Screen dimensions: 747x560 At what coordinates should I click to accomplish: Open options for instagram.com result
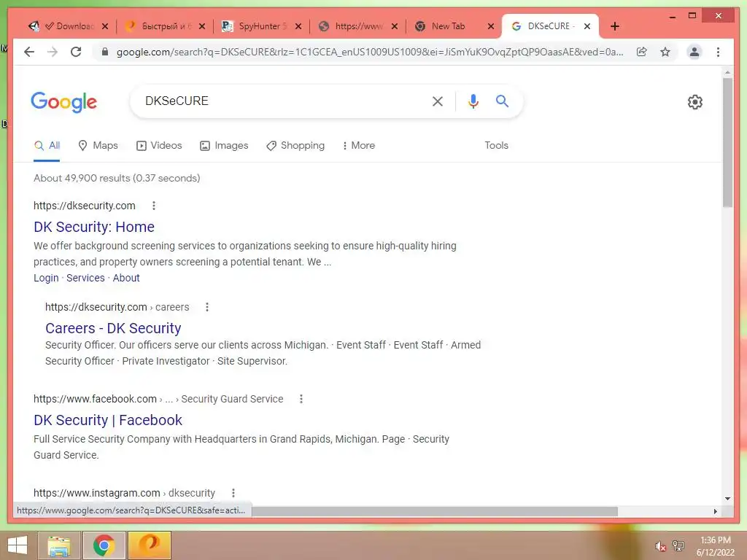tap(233, 493)
